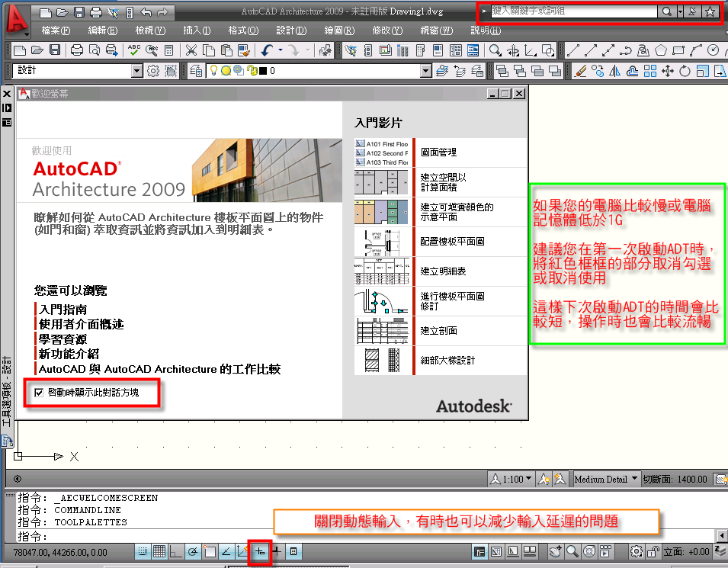Image resolution: width=728 pixels, height=568 pixels.
Task: Select the Erase tool icon
Action: (580, 71)
